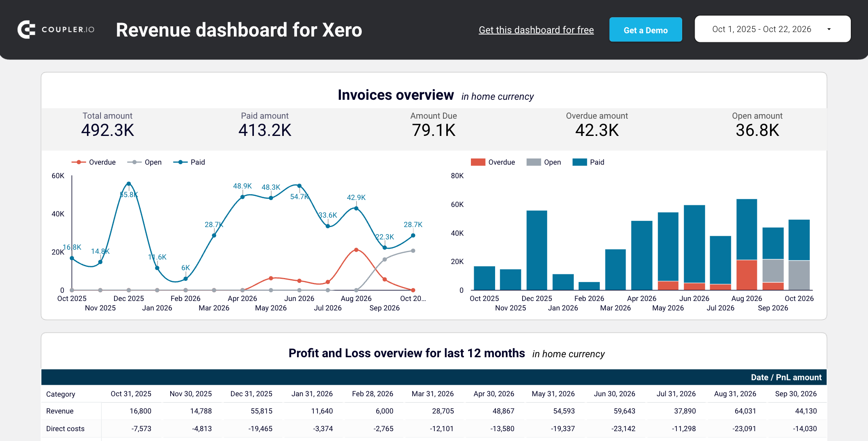
Task: Click the Aug 2026 Overdue peak point
Action: click(356, 250)
